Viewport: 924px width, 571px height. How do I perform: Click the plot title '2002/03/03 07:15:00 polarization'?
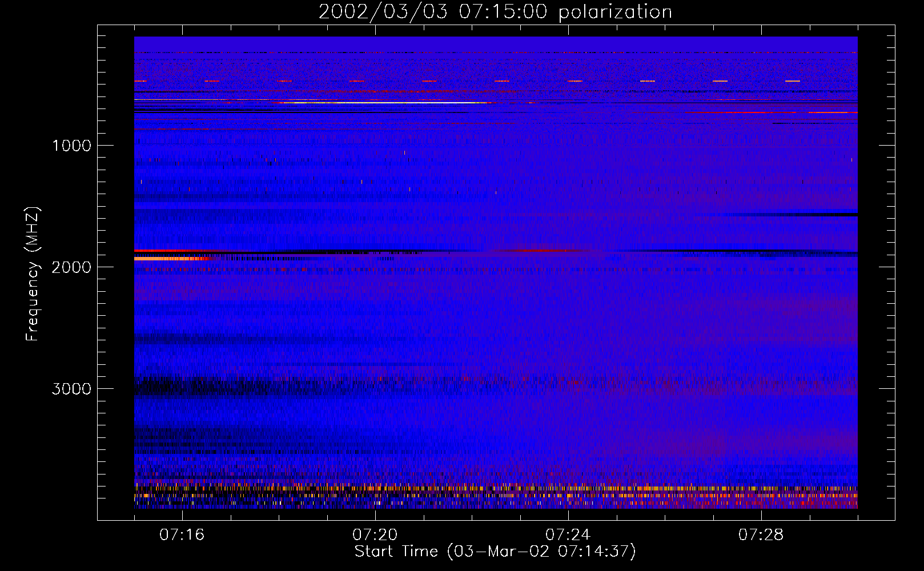click(x=495, y=12)
